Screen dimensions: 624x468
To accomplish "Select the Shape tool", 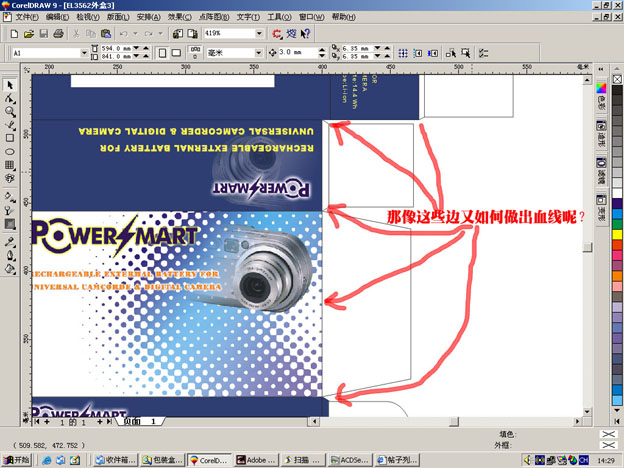I will click(10, 98).
